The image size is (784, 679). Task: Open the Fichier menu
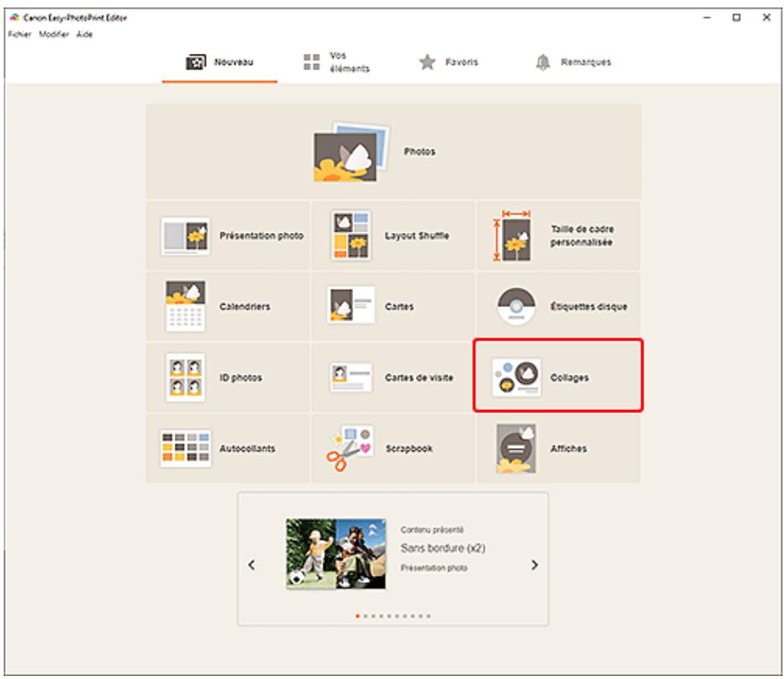[x=19, y=34]
